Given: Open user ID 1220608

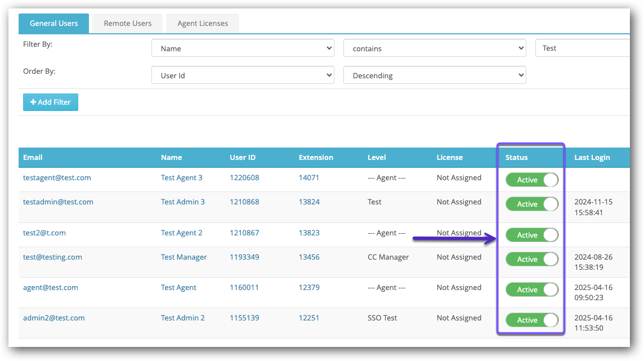Looking at the screenshot, I should click(x=244, y=178).
